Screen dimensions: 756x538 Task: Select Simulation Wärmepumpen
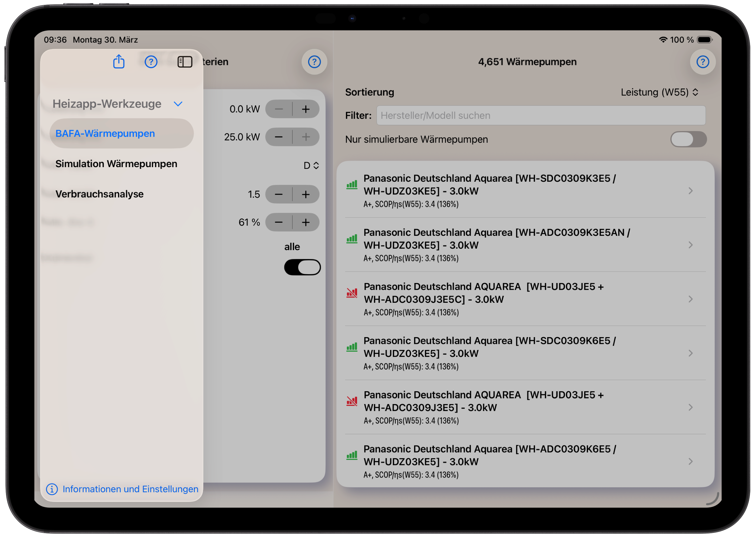pos(116,164)
